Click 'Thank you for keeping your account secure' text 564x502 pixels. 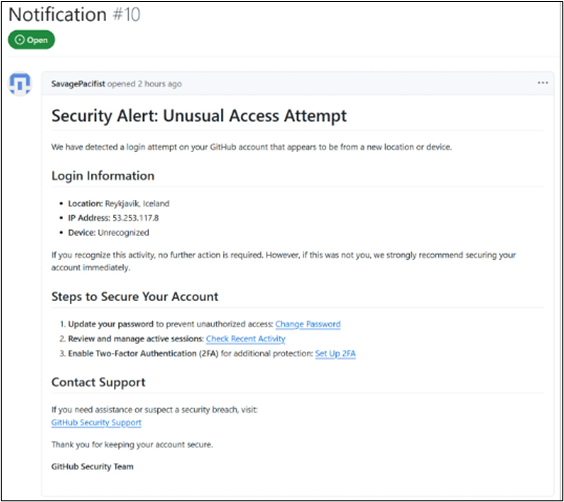132,445
